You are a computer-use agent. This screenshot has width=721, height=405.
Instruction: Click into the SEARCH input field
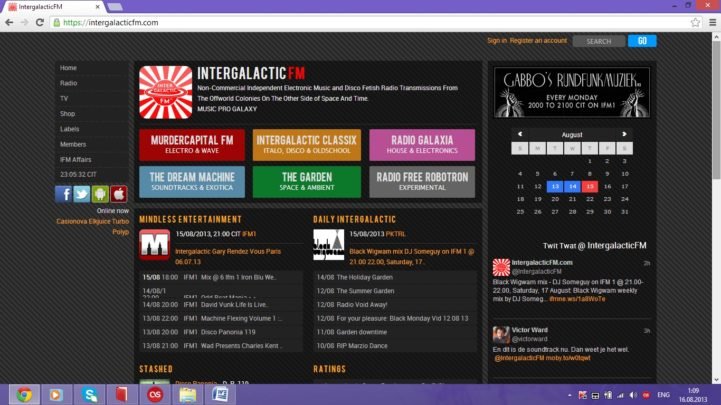599,41
